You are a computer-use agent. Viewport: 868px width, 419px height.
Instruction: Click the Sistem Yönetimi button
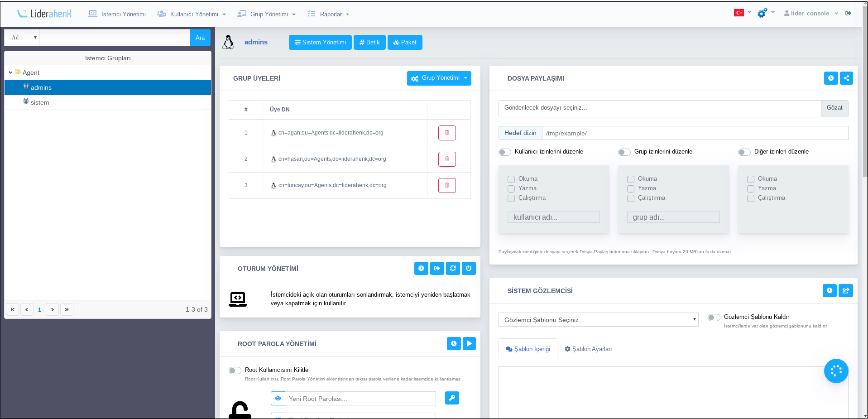pyautogui.click(x=320, y=43)
